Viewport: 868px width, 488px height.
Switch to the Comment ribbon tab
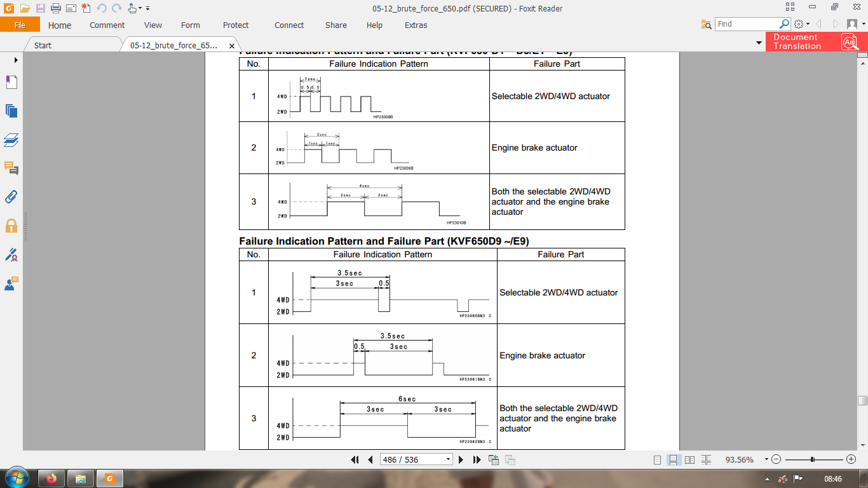[x=107, y=25]
